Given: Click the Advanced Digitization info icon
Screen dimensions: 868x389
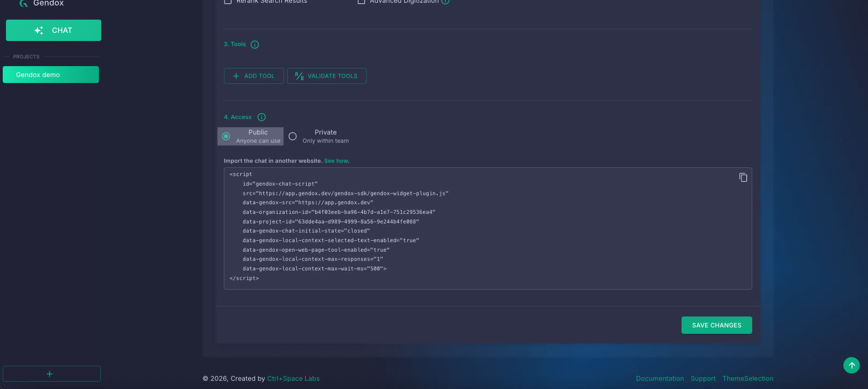Looking at the screenshot, I should pos(445,1).
